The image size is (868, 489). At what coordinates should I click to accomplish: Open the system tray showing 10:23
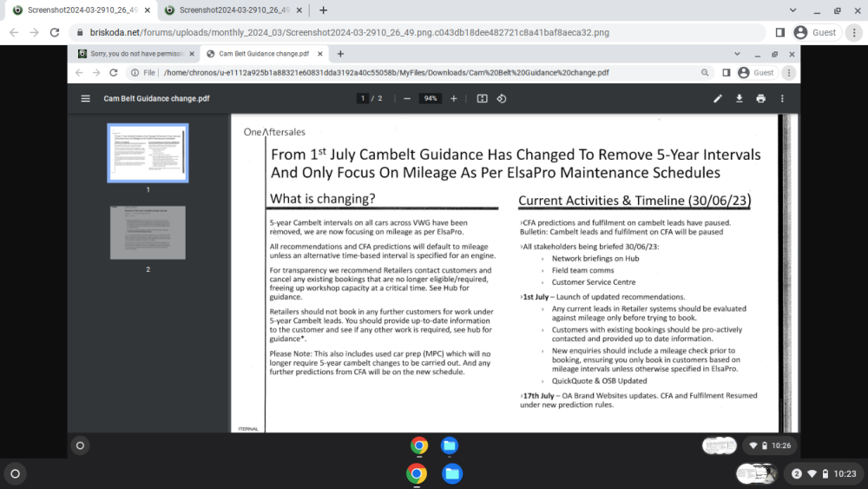(x=825, y=474)
